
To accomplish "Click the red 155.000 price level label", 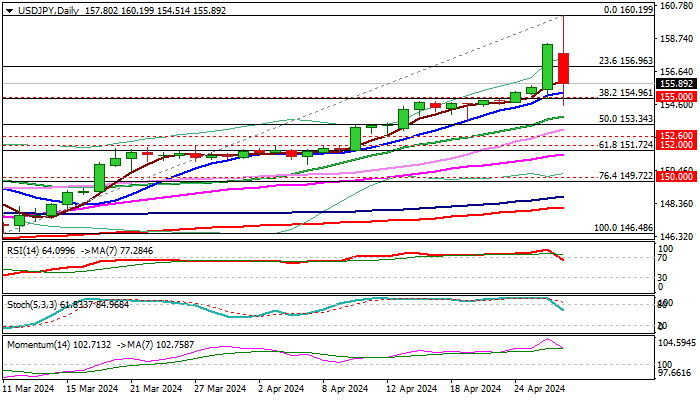I will coord(678,96).
